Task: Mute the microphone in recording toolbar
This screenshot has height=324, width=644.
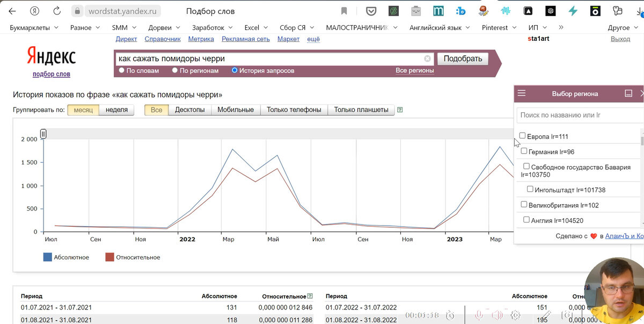Action: [479, 315]
